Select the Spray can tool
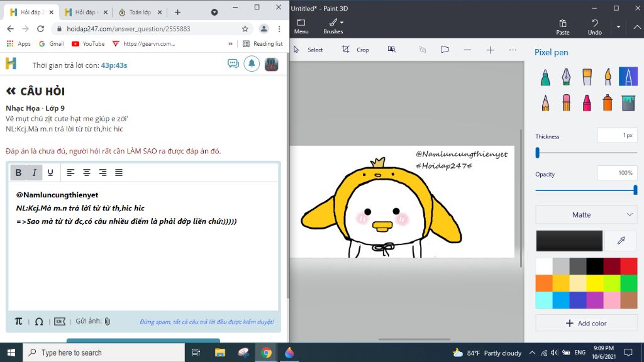The height and width of the screenshot is (362, 644). pyautogui.click(x=608, y=102)
